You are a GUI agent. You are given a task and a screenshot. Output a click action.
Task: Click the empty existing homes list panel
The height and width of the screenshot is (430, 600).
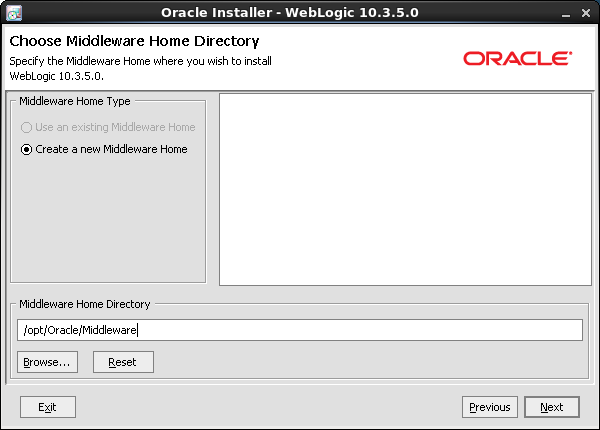405,189
